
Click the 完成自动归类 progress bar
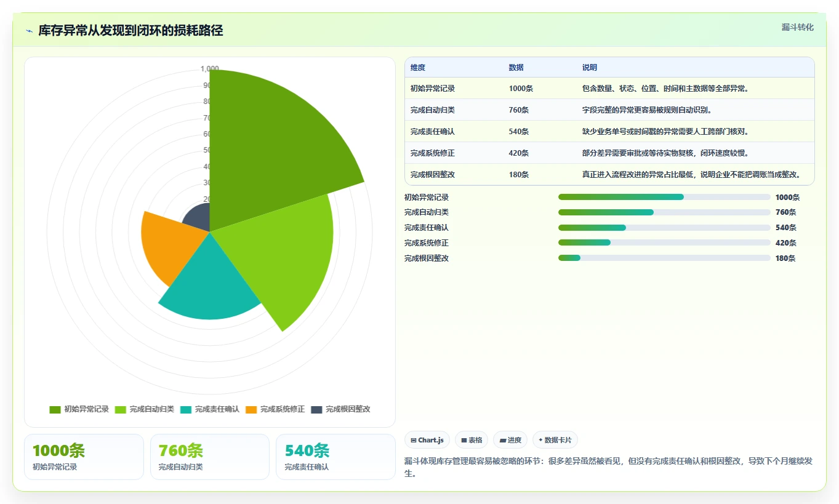(x=664, y=212)
